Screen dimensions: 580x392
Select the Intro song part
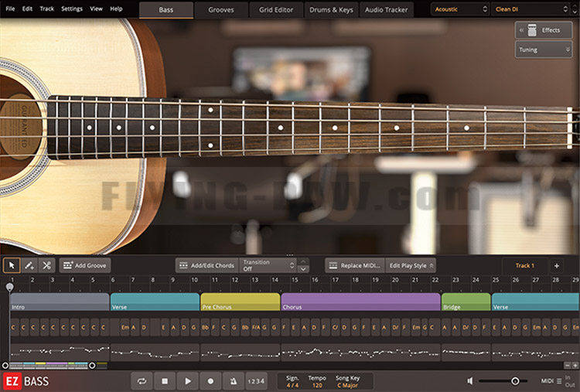tap(60, 302)
